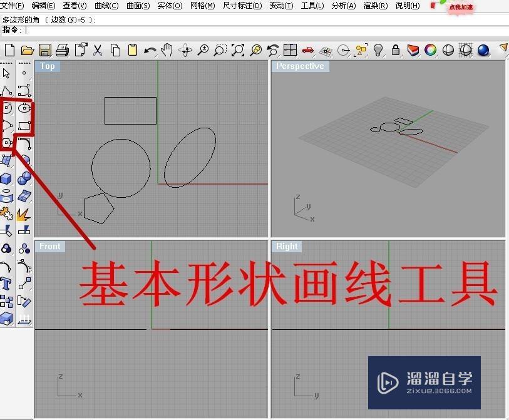Open the 说明(H) help menu
The width and height of the screenshot is (509, 420).
coord(408,6)
